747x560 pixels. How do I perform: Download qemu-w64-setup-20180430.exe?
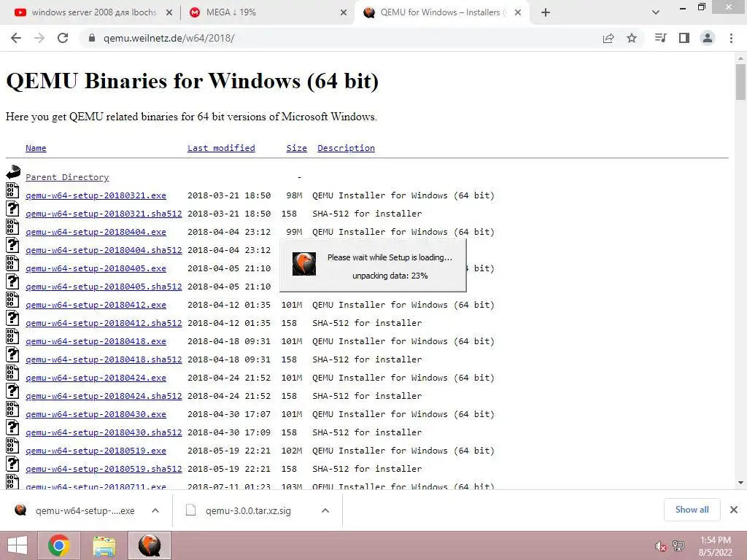[96, 414]
